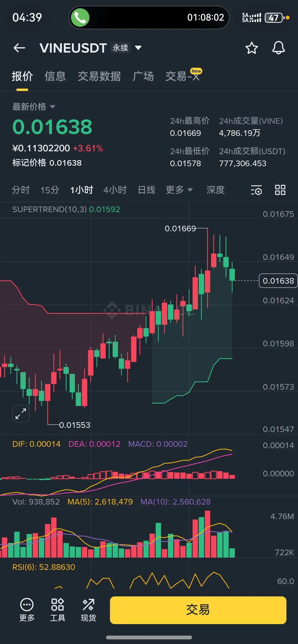Tap the large latest price 0.01638

(x=53, y=127)
